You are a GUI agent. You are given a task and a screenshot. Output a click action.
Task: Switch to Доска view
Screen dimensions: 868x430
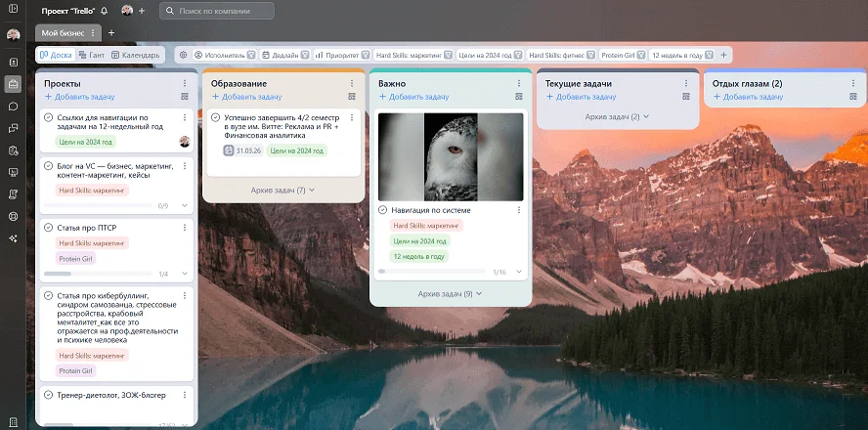click(56, 55)
